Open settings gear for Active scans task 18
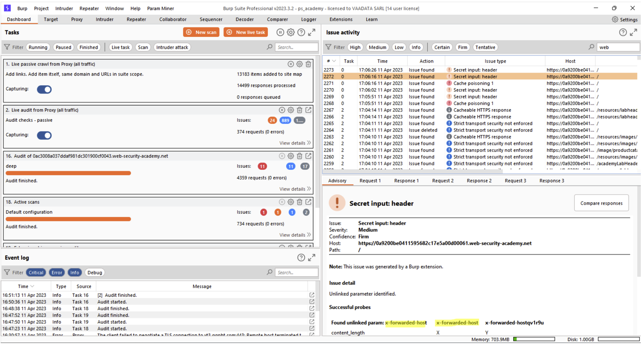 pos(290,202)
